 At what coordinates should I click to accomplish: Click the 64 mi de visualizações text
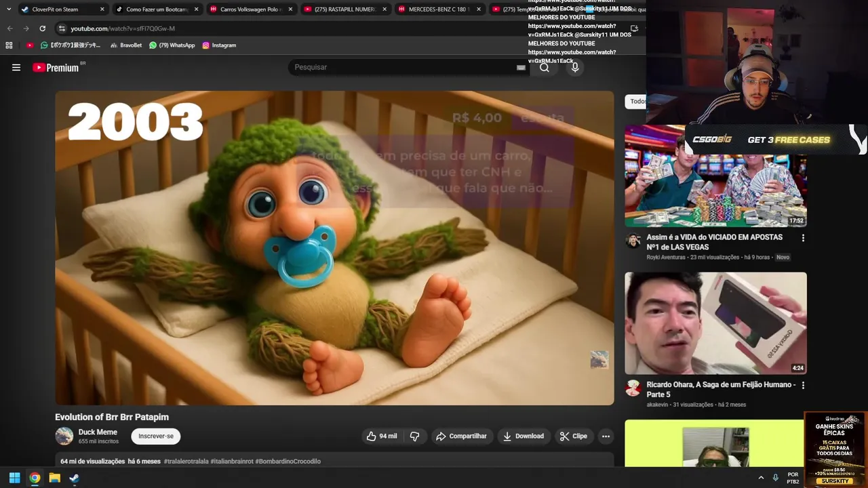coord(92,462)
